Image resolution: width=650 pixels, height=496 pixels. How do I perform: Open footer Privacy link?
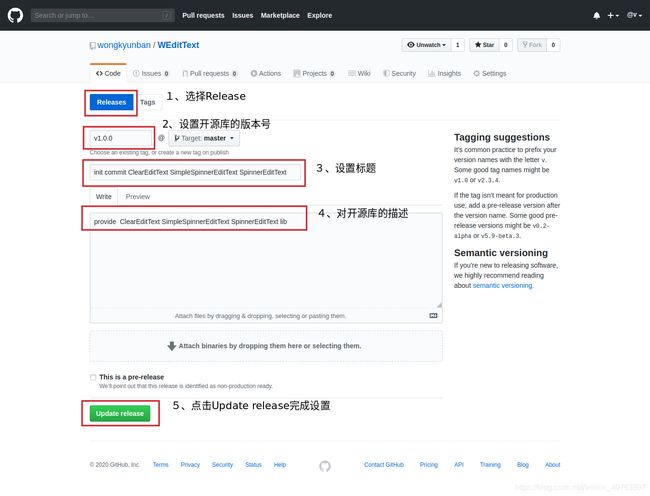[x=190, y=465]
